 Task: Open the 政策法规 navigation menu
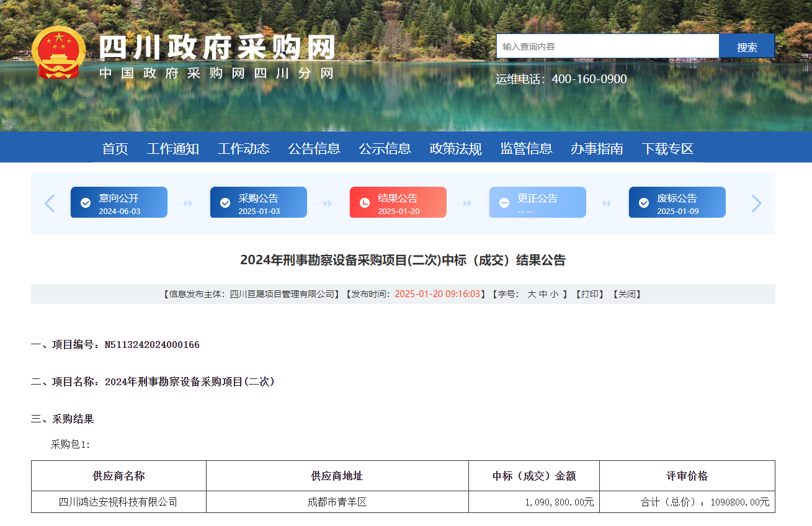(455, 149)
